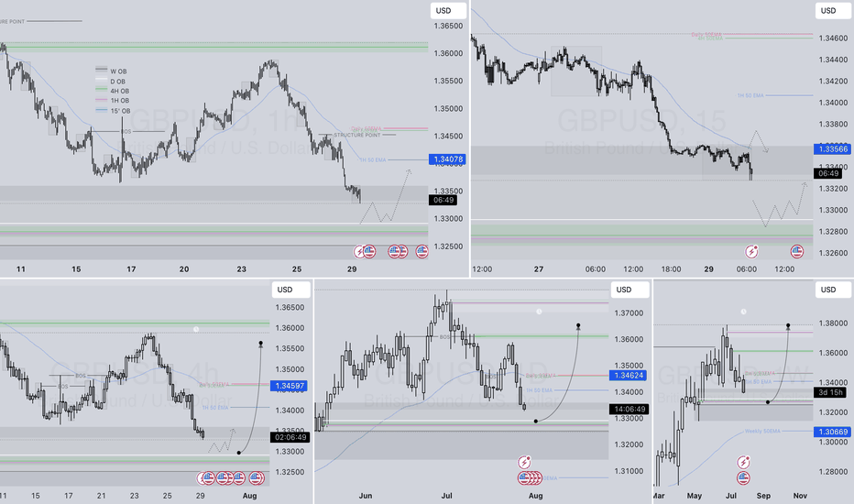Click 1.37000 price level on daily chart
Image resolution: width=854 pixels, height=504 pixels.
[630, 313]
